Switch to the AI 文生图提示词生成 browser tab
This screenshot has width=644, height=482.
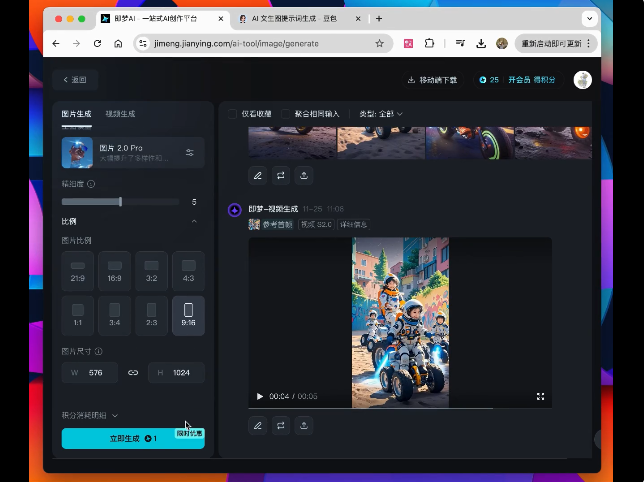tap(300, 18)
